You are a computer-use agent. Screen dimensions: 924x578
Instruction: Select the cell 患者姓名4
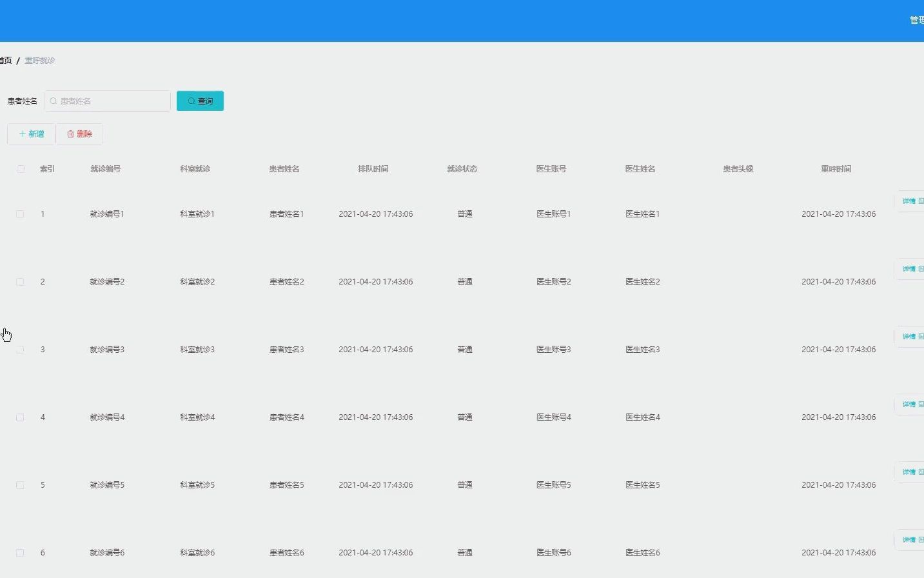click(286, 417)
